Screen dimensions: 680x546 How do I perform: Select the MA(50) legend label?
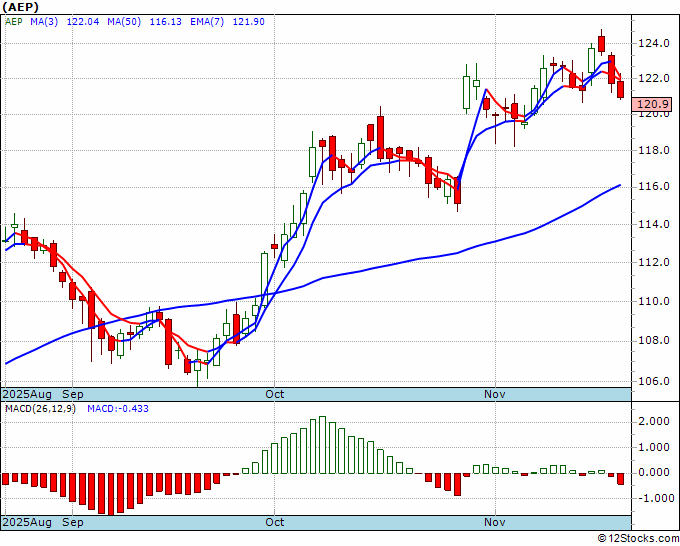pos(124,22)
